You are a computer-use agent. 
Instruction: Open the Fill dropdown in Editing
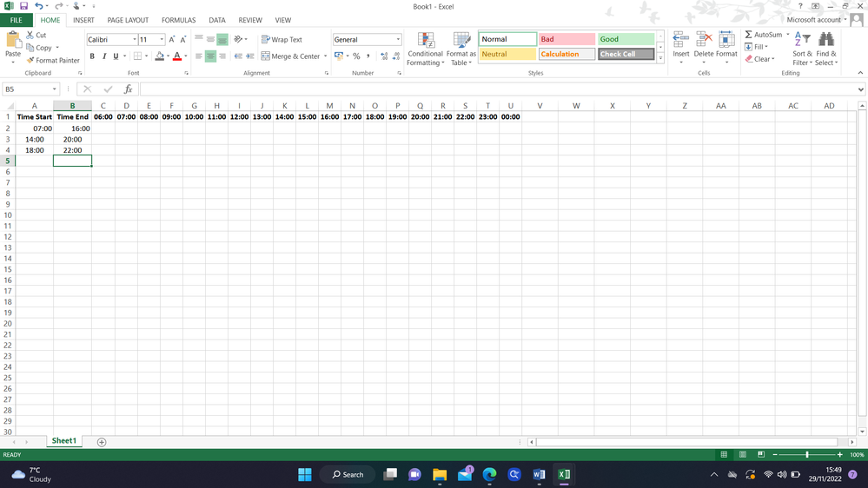click(757, 47)
